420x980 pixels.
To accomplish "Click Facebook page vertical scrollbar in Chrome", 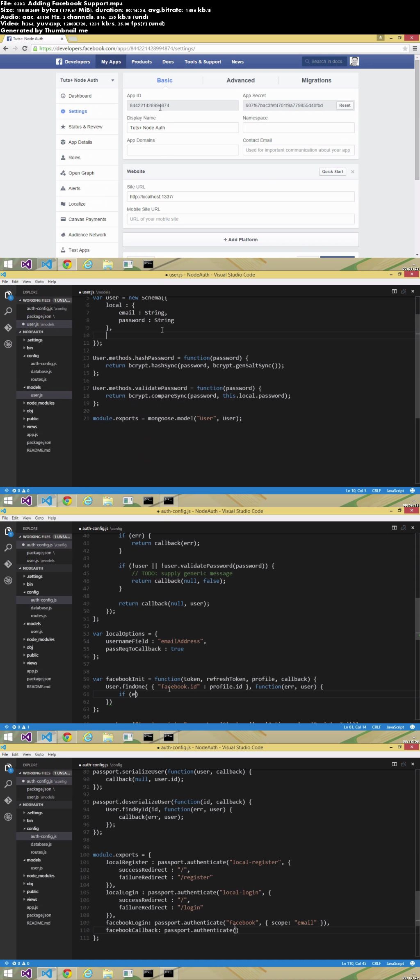I will pos(417,119).
